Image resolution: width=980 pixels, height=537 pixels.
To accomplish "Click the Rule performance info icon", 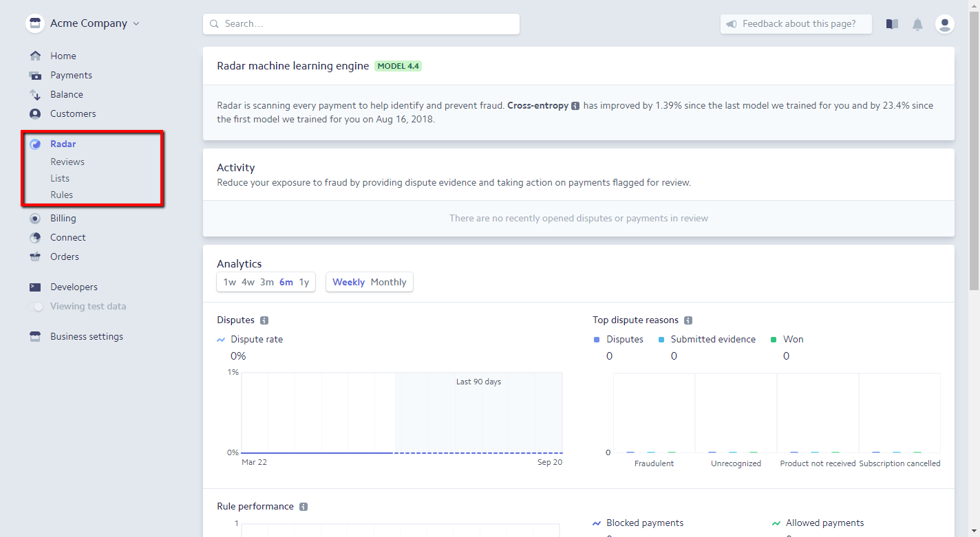I will point(303,507).
